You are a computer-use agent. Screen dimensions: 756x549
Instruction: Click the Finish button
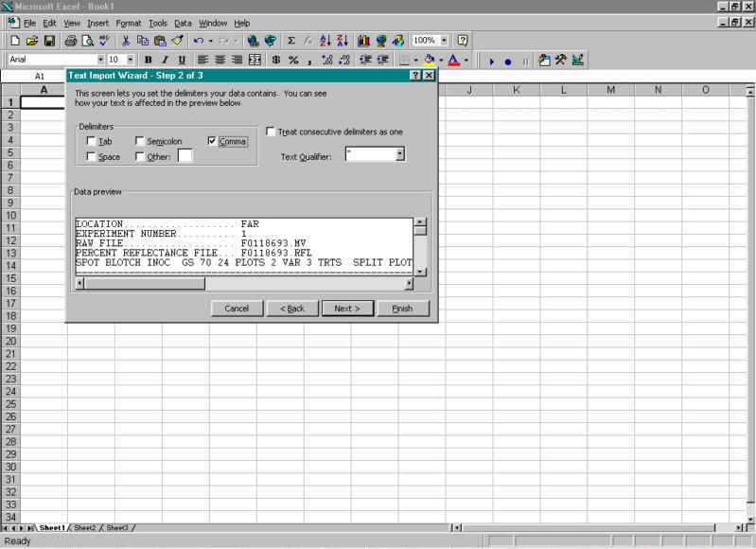(x=402, y=309)
